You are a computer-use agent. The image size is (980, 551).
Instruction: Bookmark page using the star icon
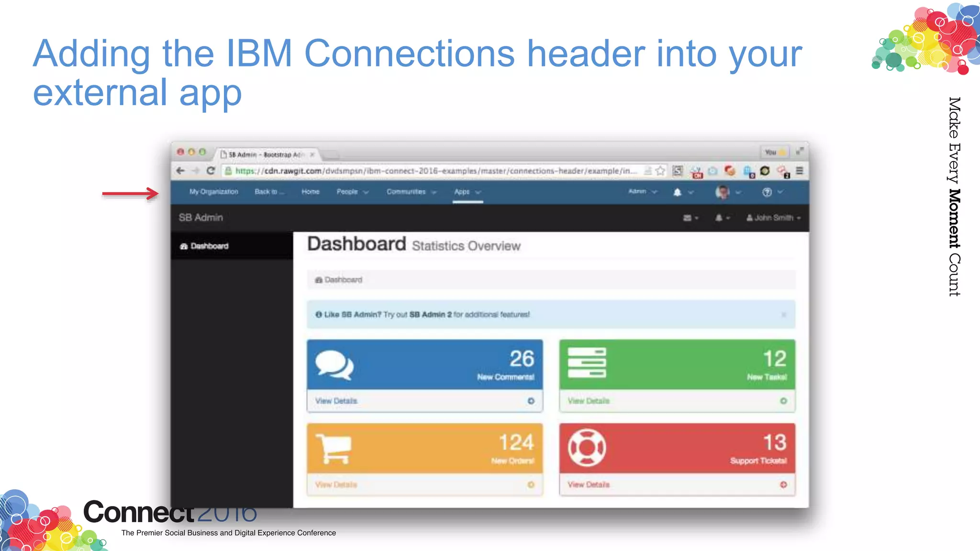[x=660, y=171]
